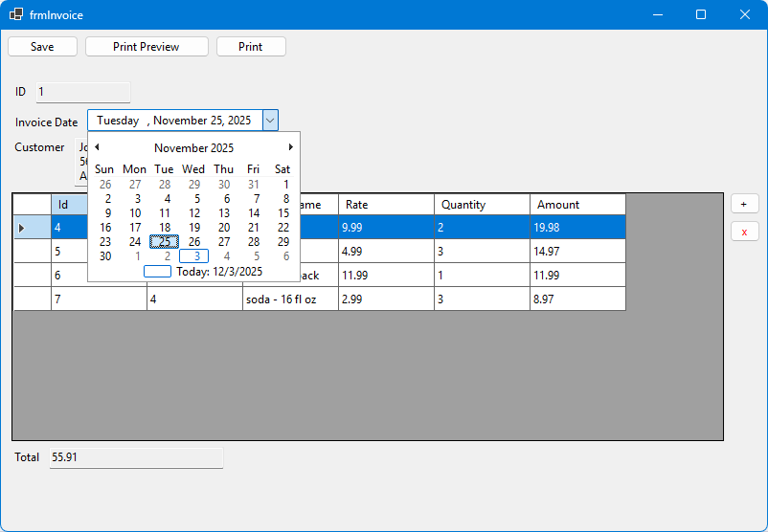Screen dimensions: 768x532
Task: Select November 26 in the calendar
Action: tap(194, 242)
